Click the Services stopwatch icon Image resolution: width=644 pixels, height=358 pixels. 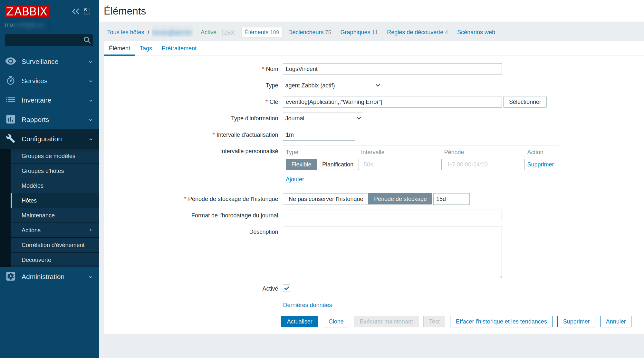11,81
